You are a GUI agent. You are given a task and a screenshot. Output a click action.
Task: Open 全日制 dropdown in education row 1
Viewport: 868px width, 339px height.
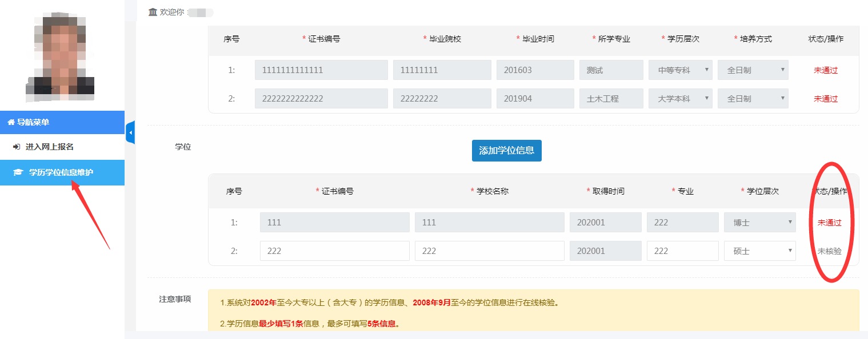click(753, 70)
